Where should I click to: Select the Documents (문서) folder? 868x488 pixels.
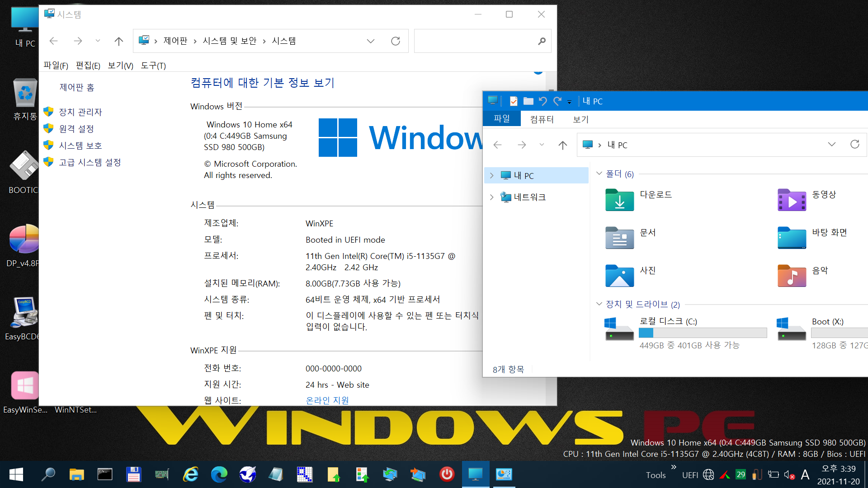(x=630, y=238)
